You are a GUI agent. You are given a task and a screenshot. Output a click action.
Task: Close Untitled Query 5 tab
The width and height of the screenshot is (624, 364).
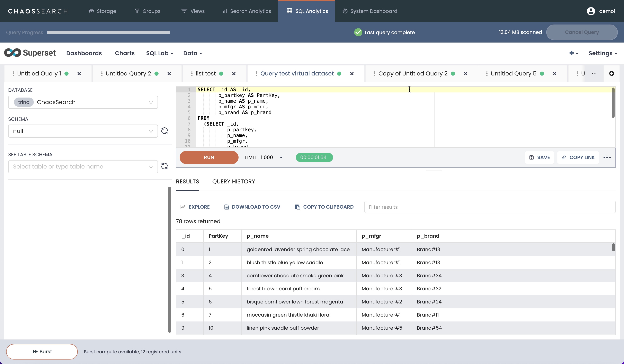pyautogui.click(x=554, y=74)
